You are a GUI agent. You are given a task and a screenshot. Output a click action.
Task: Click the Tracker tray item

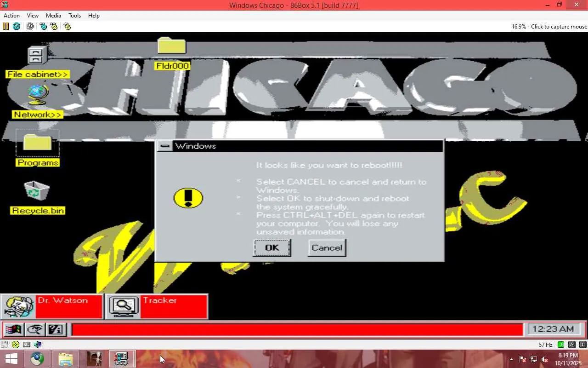157,306
